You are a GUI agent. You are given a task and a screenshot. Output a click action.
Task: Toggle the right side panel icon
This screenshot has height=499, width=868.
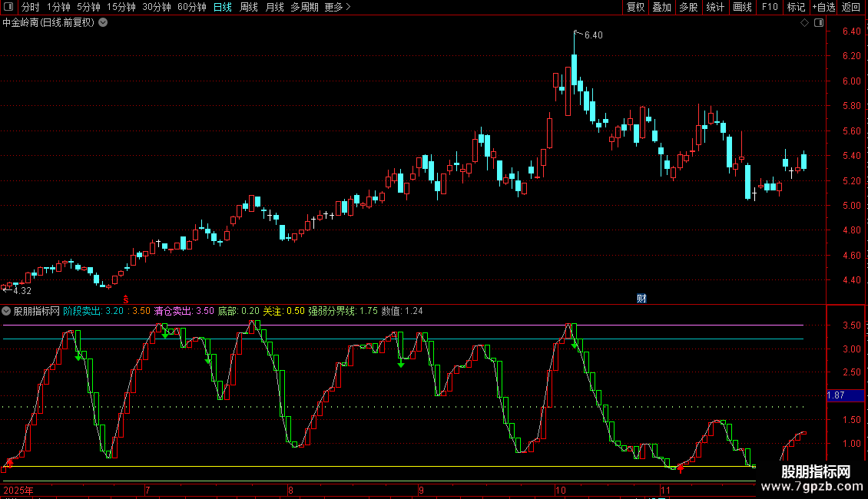[x=819, y=23]
